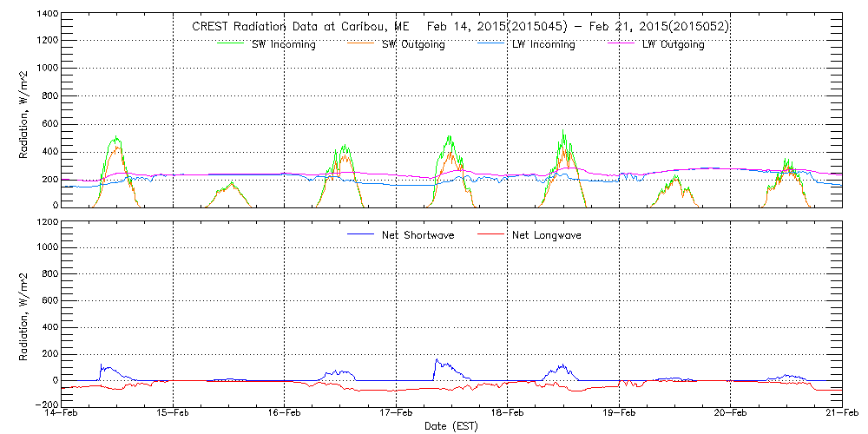Click the 17-Feb date tick label
The width and height of the screenshot is (868, 434).
396,415
